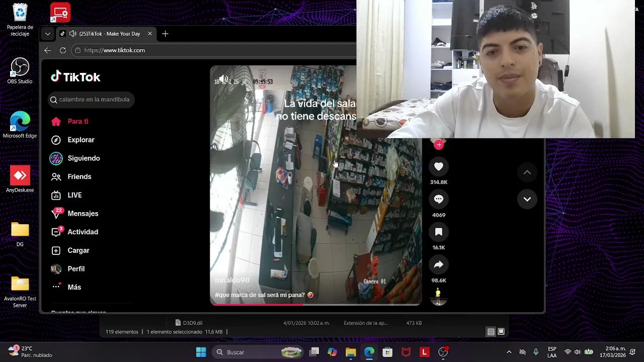Open comments on the TikTok video
The image size is (644, 362).
point(439,199)
